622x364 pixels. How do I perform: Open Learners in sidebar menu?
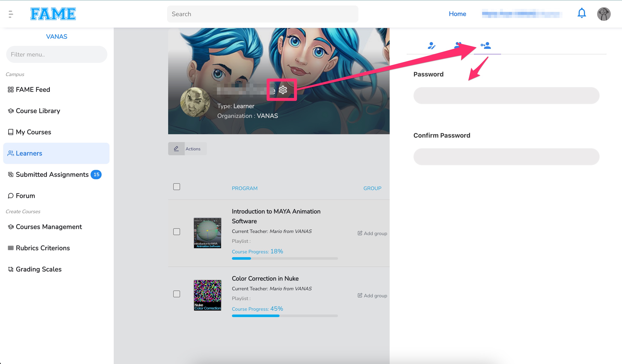[29, 153]
